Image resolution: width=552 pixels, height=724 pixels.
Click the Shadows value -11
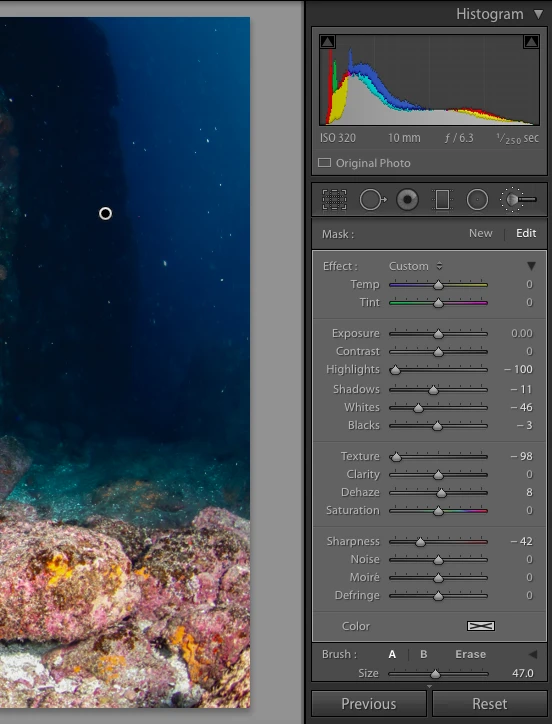522,389
